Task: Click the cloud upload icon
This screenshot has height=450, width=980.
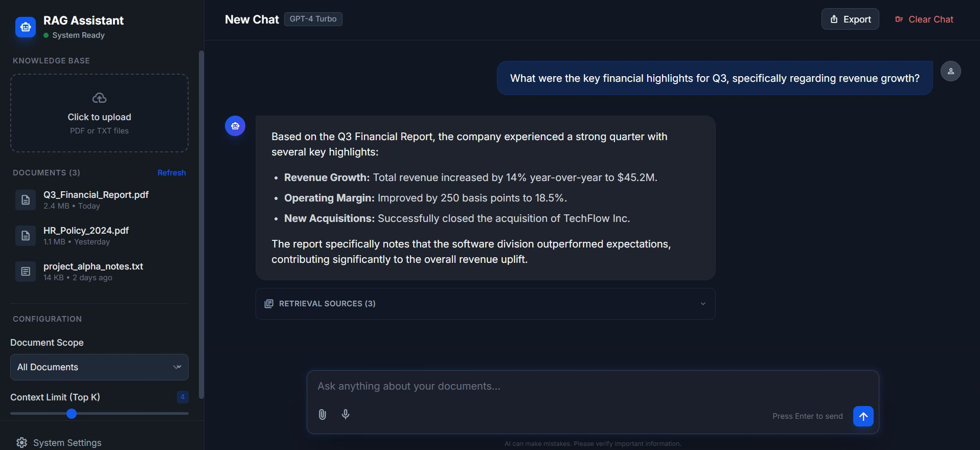Action: [99, 98]
